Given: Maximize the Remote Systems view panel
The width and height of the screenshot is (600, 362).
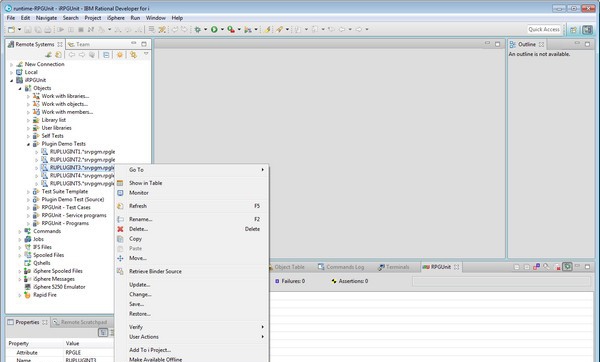Looking at the screenshot, I should pyautogui.click(x=144, y=44).
